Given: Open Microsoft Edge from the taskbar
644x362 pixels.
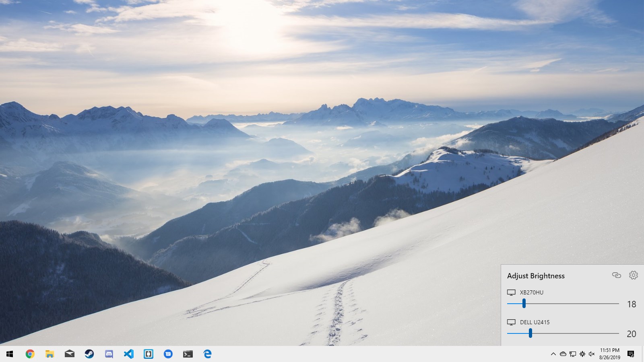Looking at the screenshot, I should point(208,354).
